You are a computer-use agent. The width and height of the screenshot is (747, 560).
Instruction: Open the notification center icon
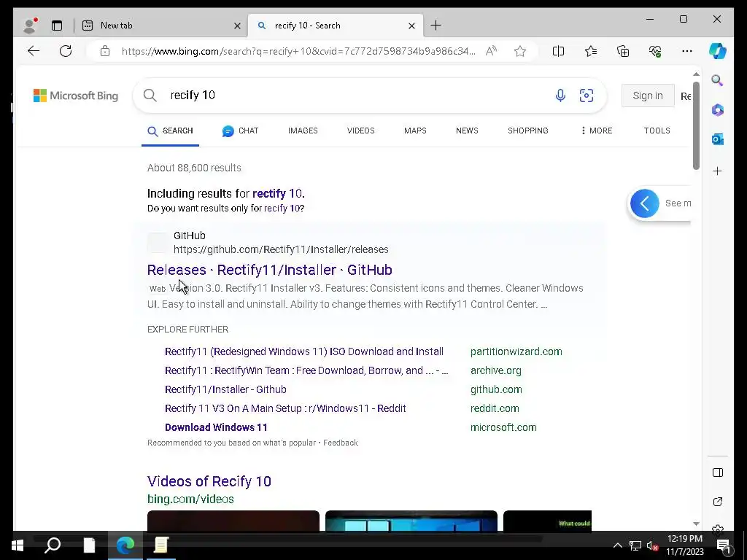[723, 546]
